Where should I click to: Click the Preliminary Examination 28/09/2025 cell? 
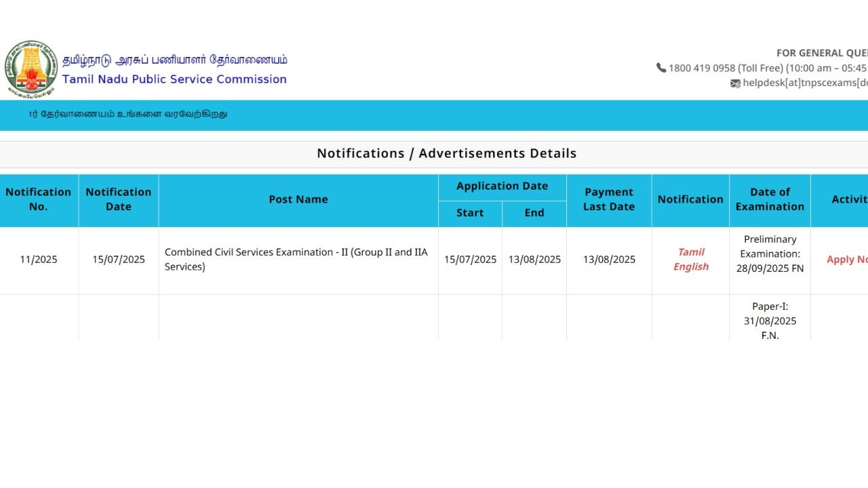click(770, 253)
